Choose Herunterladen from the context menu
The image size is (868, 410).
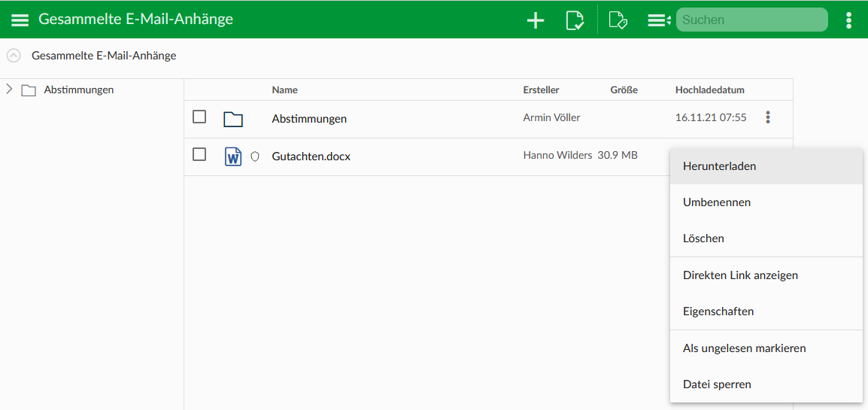[x=766, y=166]
